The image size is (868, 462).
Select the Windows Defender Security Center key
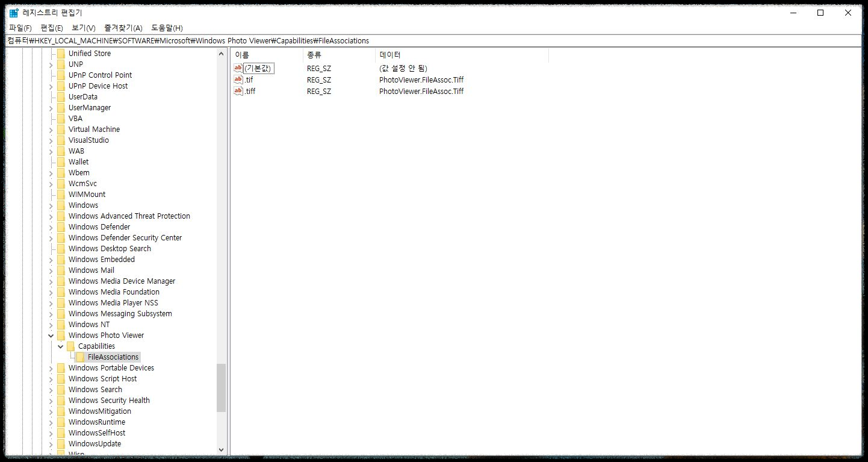(x=125, y=238)
